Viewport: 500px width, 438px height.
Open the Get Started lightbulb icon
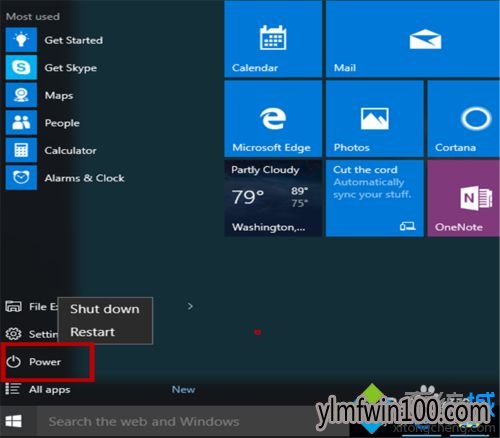click(x=21, y=40)
